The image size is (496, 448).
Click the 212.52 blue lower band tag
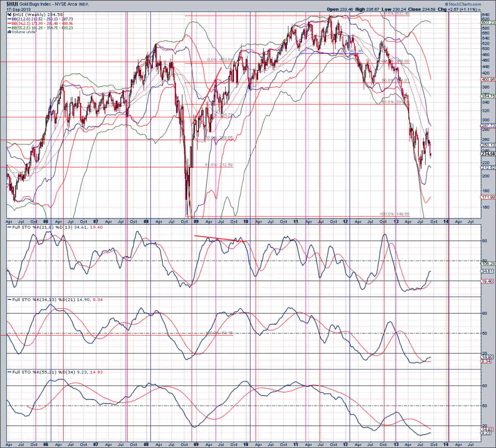pyautogui.click(x=488, y=168)
